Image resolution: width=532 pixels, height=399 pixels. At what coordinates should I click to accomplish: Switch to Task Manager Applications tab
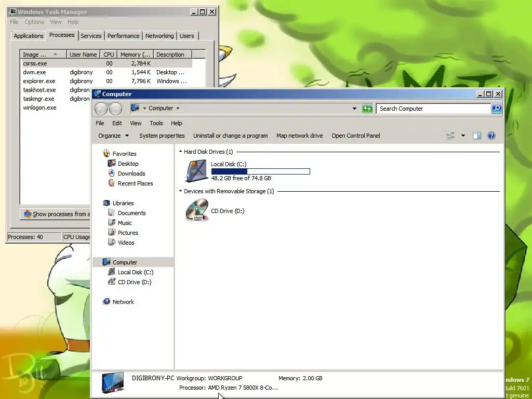pos(29,36)
